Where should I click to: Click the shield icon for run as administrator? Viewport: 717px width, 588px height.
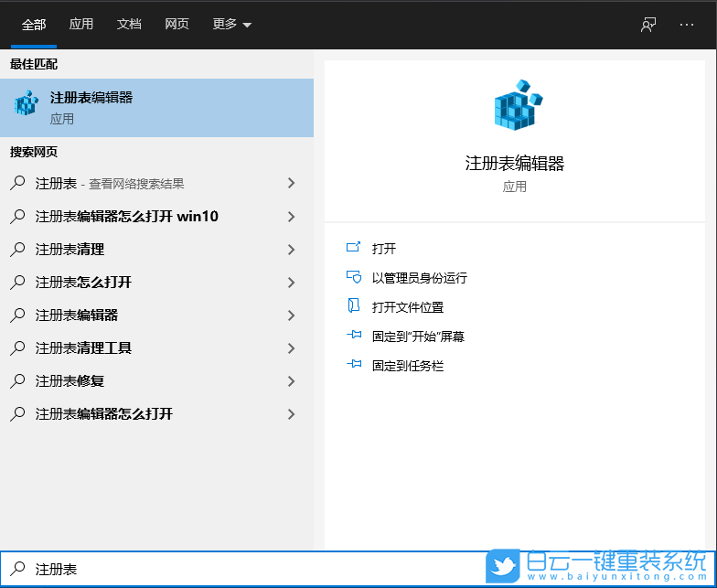click(x=353, y=277)
